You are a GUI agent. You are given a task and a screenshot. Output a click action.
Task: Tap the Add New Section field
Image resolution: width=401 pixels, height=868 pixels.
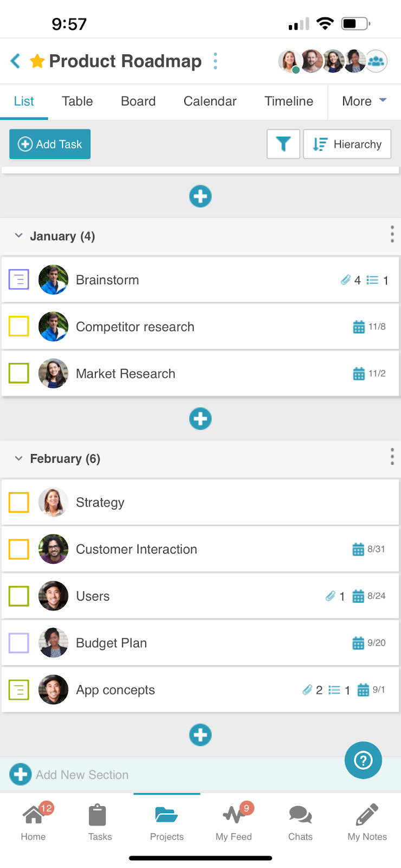pyautogui.click(x=200, y=775)
